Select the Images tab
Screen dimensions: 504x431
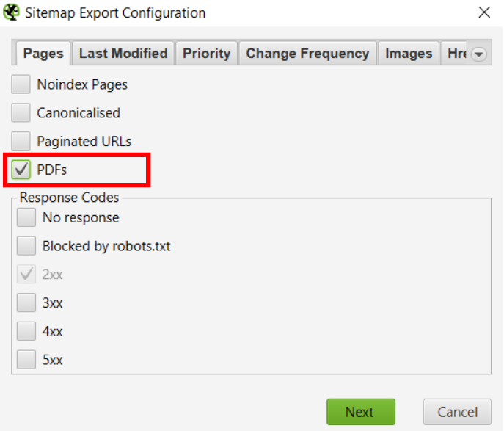click(x=409, y=54)
